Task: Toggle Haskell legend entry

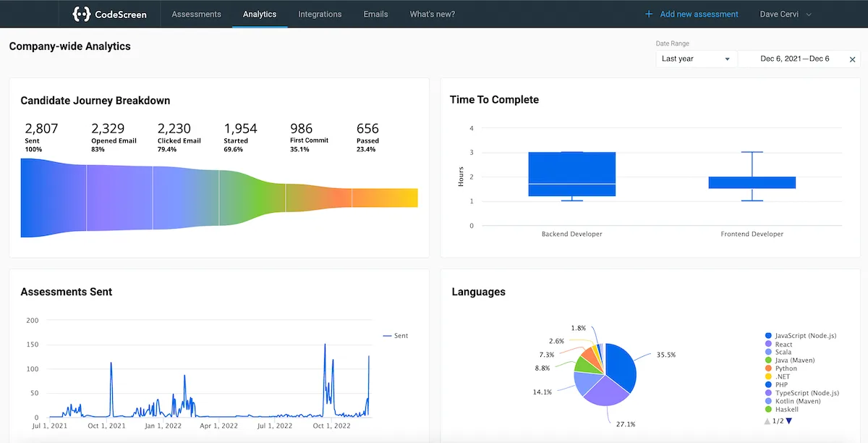Action: (x=781, y=409)
